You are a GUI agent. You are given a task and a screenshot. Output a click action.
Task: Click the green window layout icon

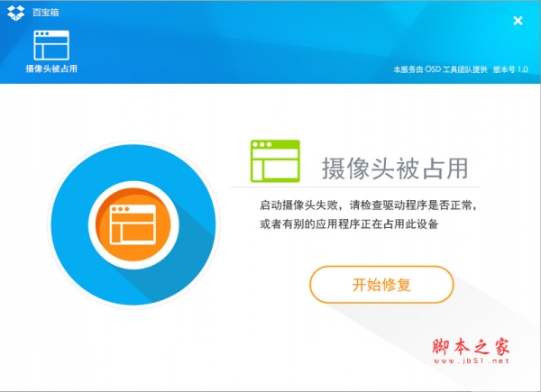(x=275, y=160)
